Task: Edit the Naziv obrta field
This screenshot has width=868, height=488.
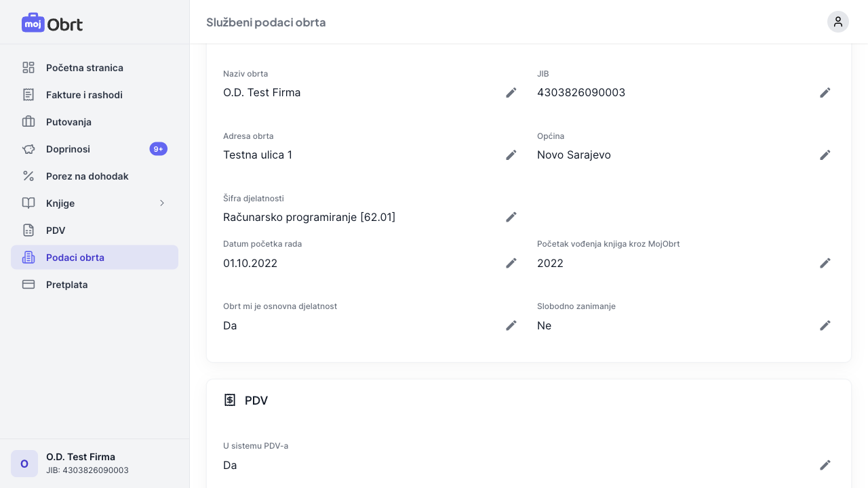Action: (511, 92)
